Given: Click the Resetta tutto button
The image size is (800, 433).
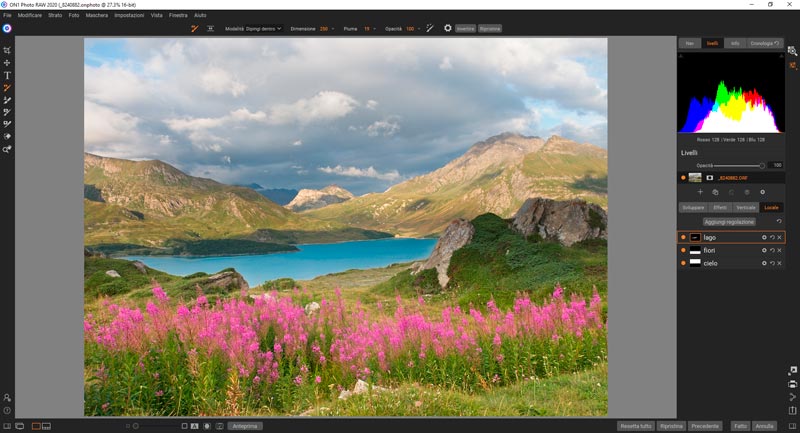Looking at the screenshot, I should tap(636, 426).
